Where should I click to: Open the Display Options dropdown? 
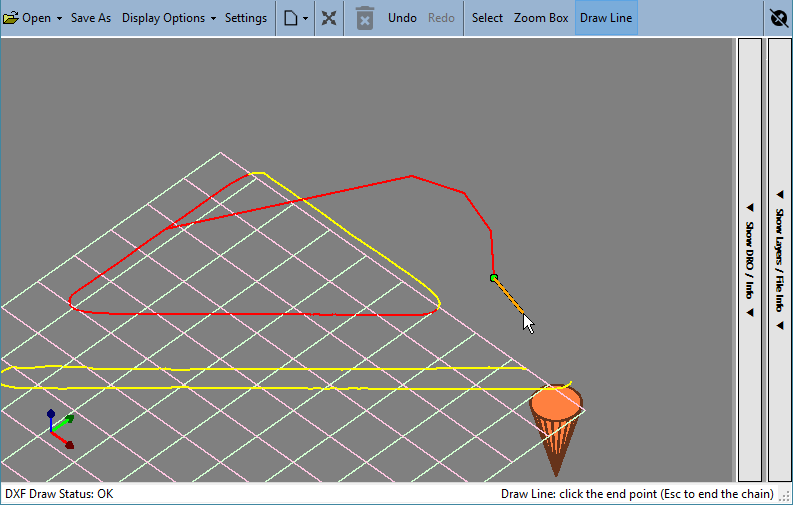pyautogui.click(x=169, y=18)
